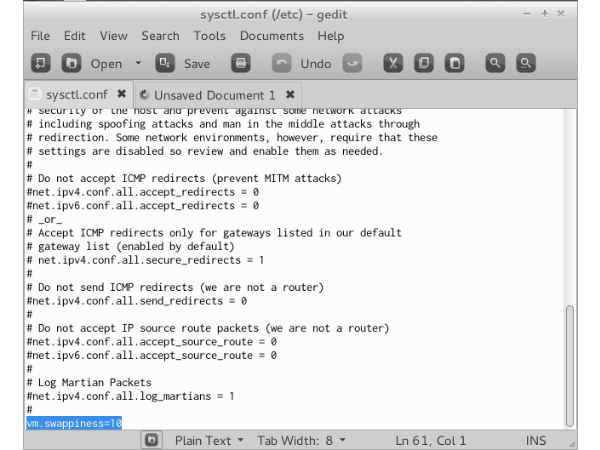Cut selection with scissors icon

(x=393, y=63)
